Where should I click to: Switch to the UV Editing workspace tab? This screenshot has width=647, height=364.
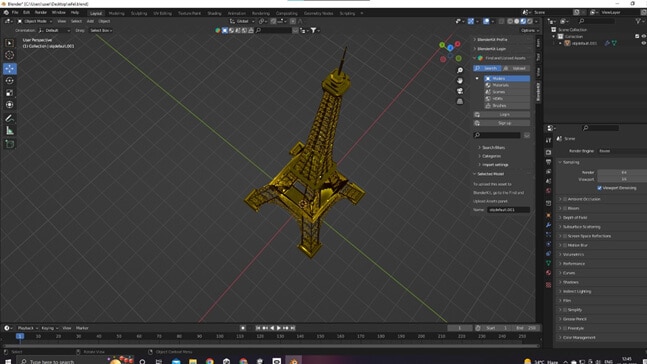(x=163, y=13)
